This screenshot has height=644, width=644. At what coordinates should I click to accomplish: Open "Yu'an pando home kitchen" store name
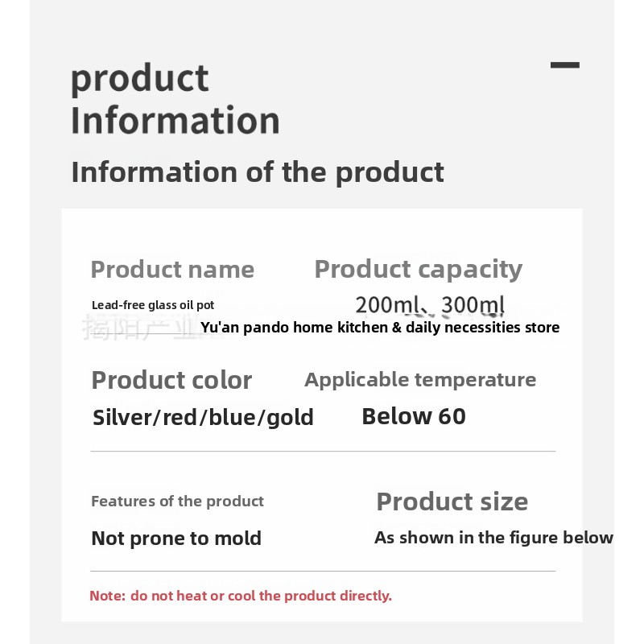click(x=380, y=328)
